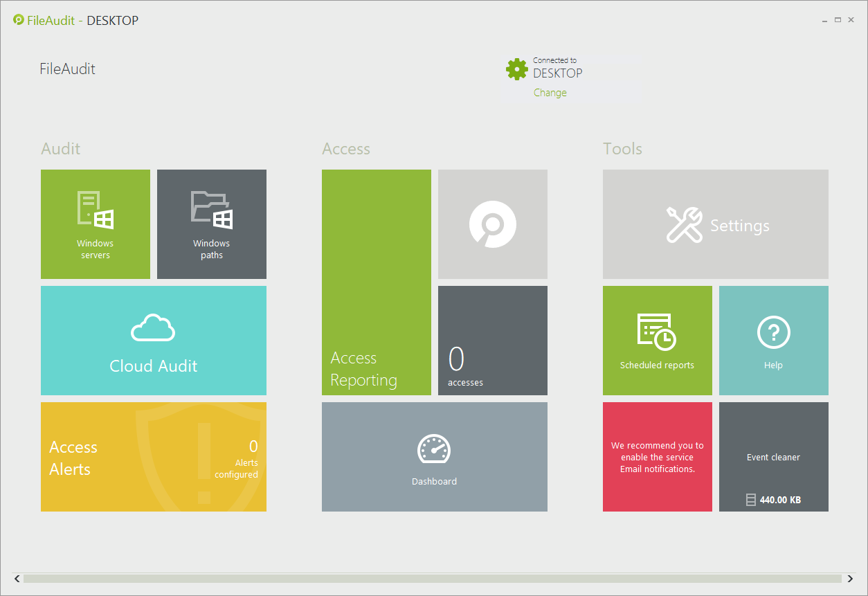This screenshot has width=868, height=596.
Task: Open the Help tile
Action: pyautogui.click(x=773, y=340)
